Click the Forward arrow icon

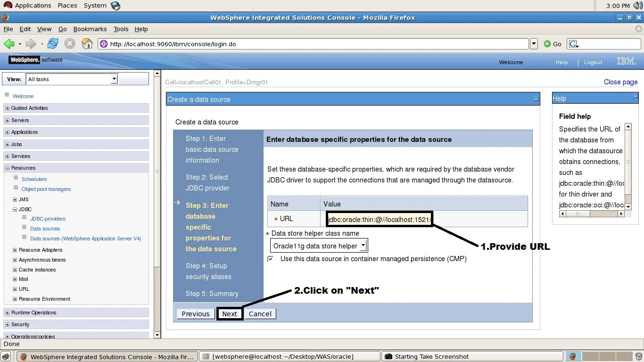(x=31, y=44)
